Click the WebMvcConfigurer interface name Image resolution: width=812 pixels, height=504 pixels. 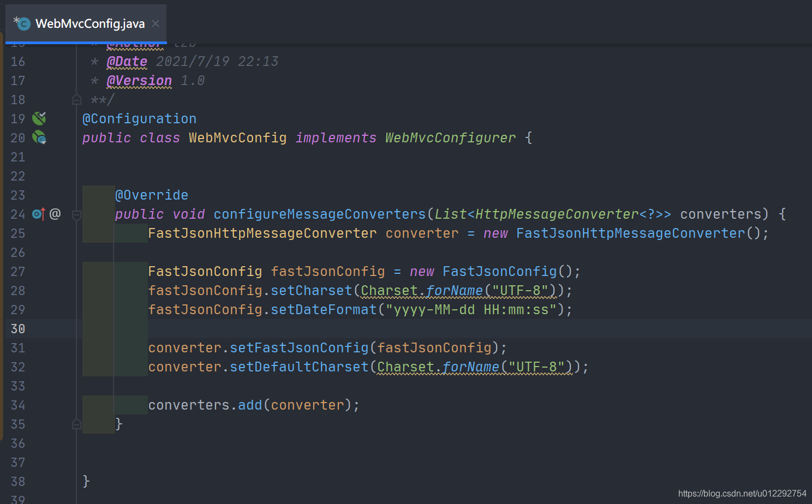450,137
